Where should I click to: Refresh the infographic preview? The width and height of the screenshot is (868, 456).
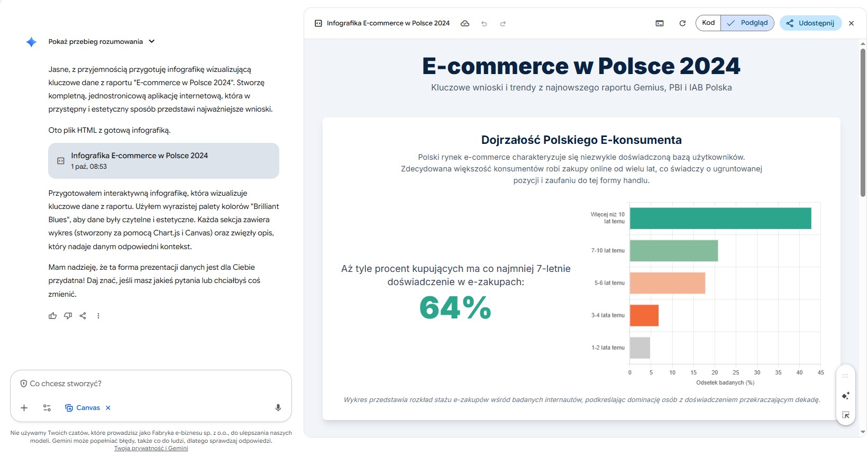coord(682,23)
